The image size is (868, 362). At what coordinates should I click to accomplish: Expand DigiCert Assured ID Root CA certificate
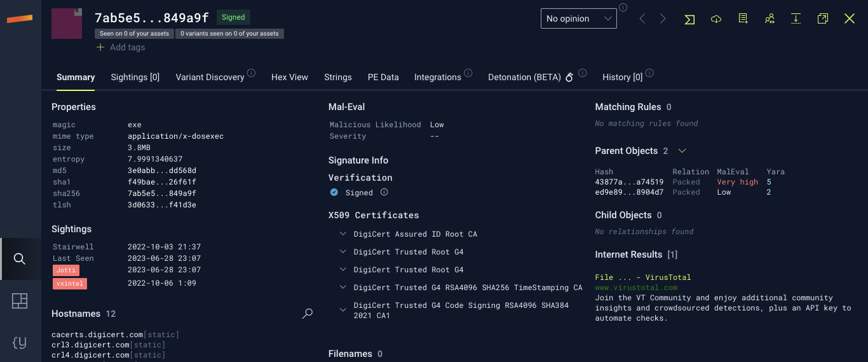point(343,234)
